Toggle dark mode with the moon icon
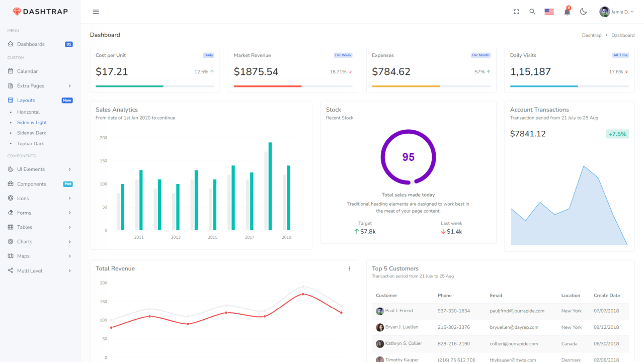This screenshot has width=644, height=362. pyautogui.click(x=584, y=12)
